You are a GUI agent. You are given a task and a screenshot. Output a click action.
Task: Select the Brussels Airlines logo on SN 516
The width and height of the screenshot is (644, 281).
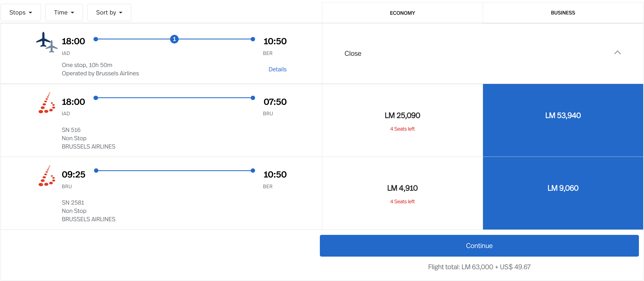coord(46,104)
